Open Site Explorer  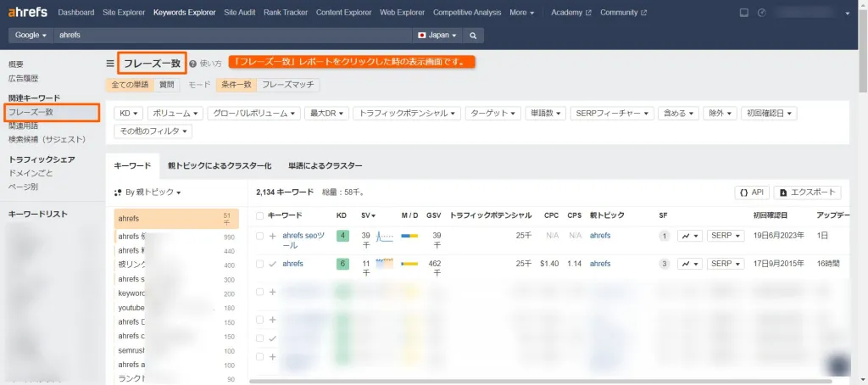click(x=124, y=12)
